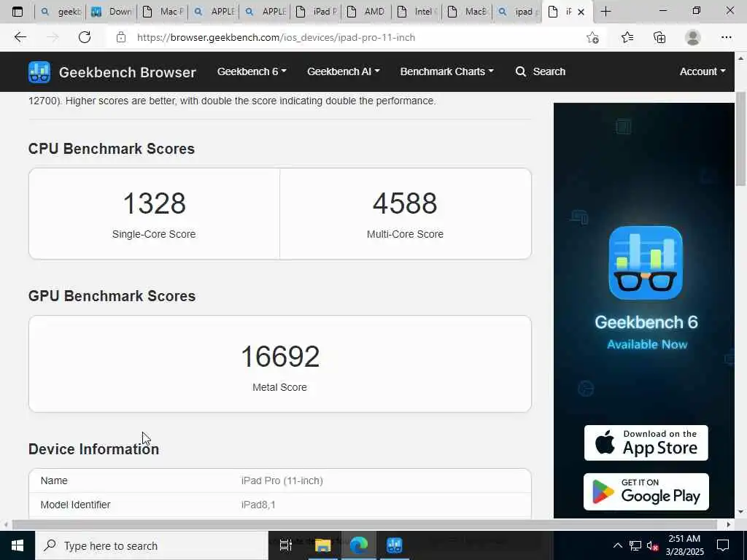This screenshot has height=560, width=747.
Task: Select Microsoft Edge taskbar icon
Action: pos(359,545)
